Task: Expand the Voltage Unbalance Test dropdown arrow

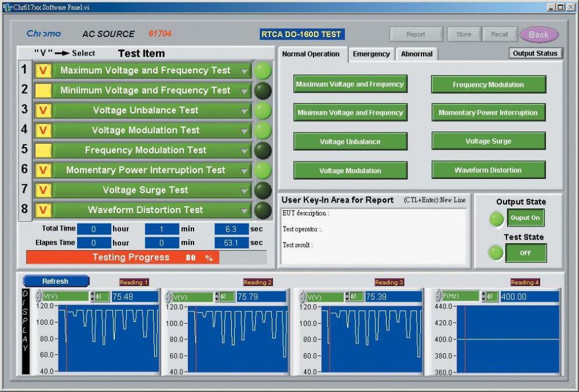Action: 245,111
